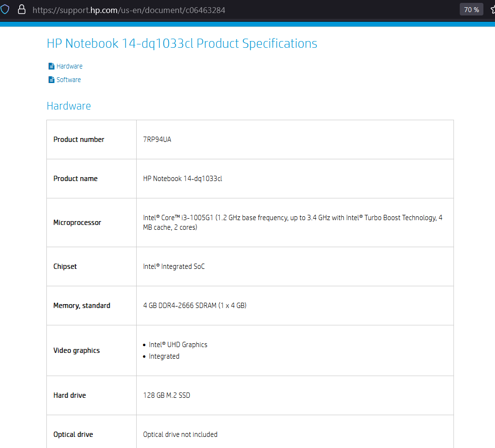Click the Optical drive not included value
495x448 pixels.
coord(180,434)
